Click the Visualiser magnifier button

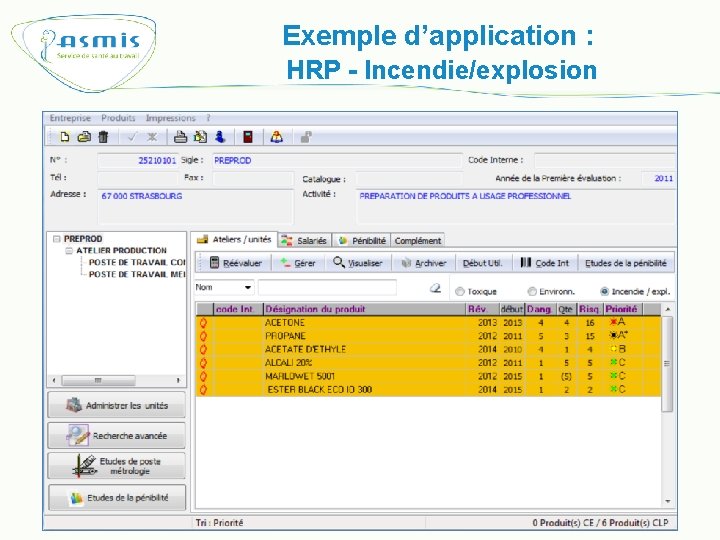(x=358, y=263)
